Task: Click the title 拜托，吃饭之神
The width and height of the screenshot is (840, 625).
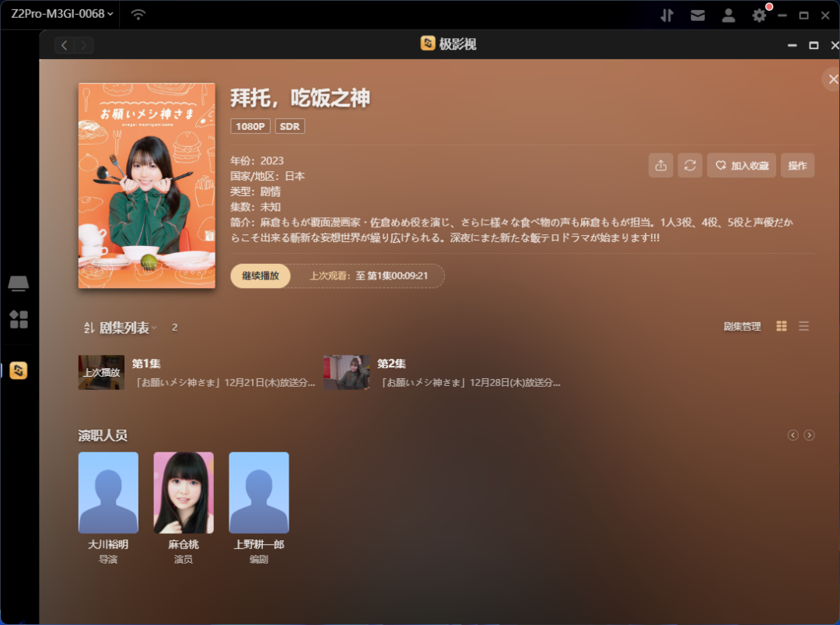Action: click(300, 98)
